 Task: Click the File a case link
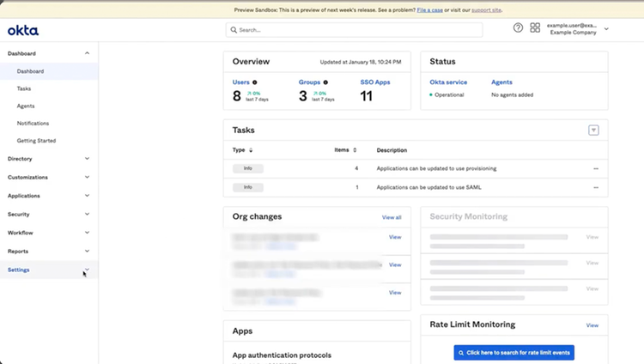(429, 9)
